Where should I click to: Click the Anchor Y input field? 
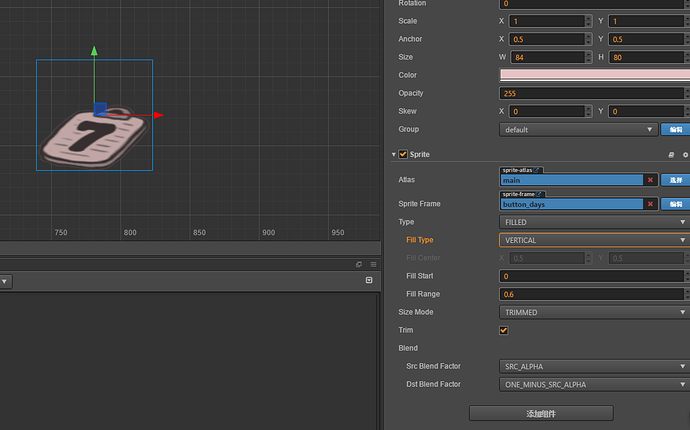click(x=646, y=39)
